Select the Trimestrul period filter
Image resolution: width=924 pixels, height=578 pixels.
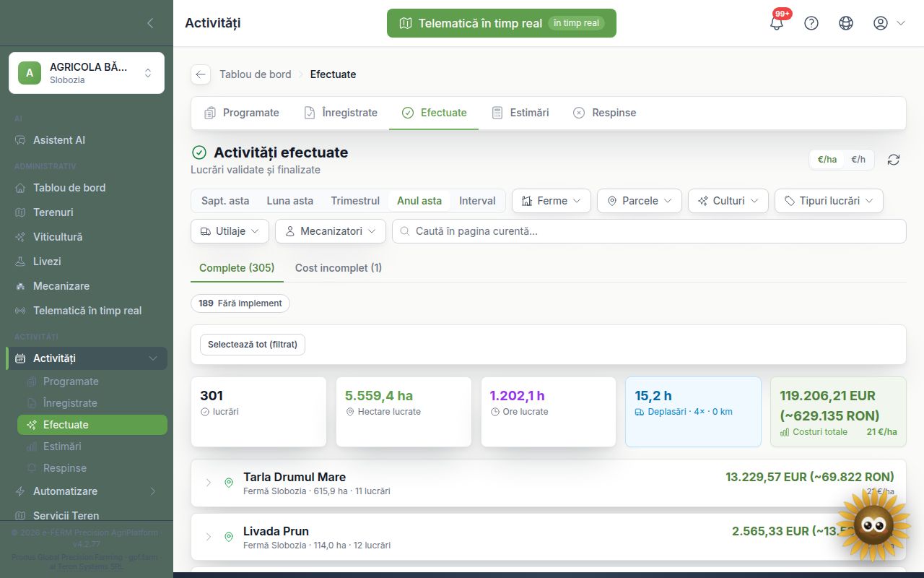[x=355, y=201]
